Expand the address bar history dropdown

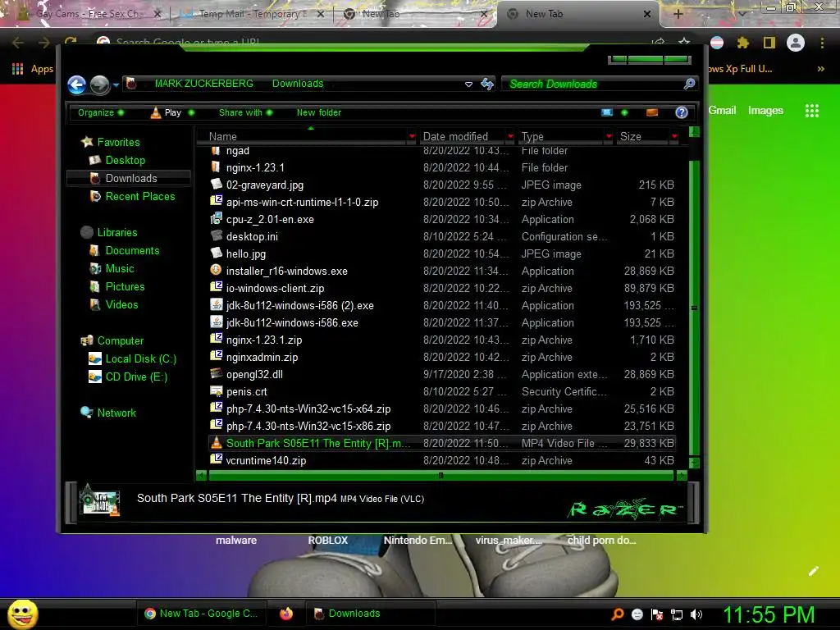pyautogui.click(x=468, y=84)
